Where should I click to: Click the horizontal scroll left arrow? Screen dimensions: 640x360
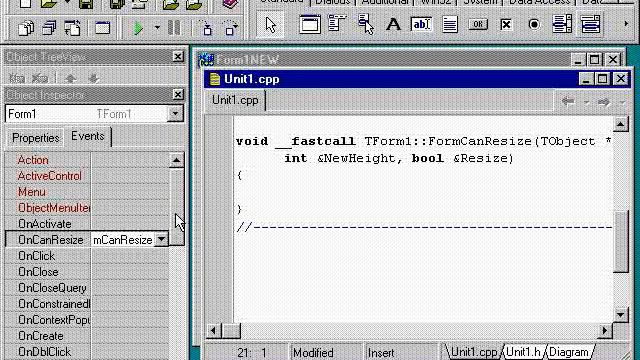pyautogui.click(x=213, y=331)
